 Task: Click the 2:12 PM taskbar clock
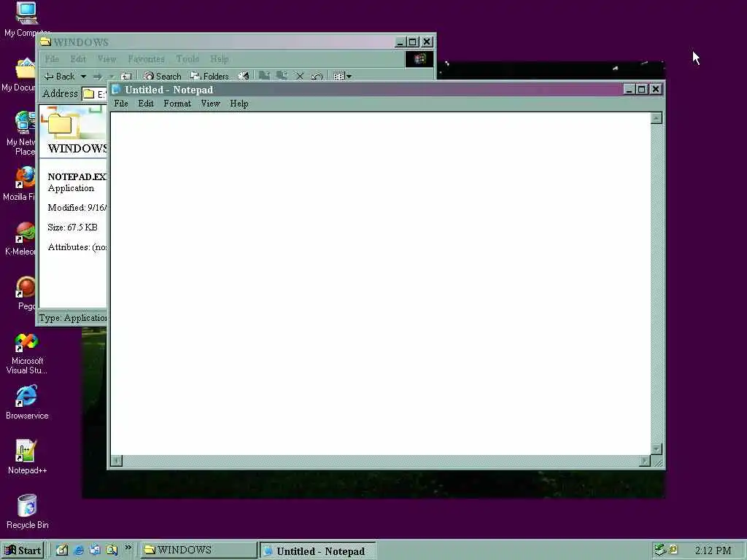pos(713,551)
